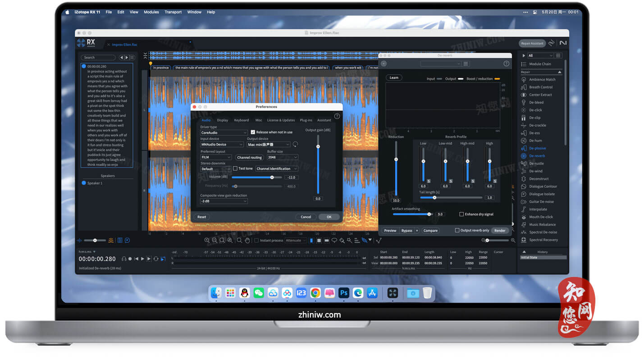Screen dimensions: 644x359
Task: Enable Enhance dry signal checkbox
Action: (461, 214)
